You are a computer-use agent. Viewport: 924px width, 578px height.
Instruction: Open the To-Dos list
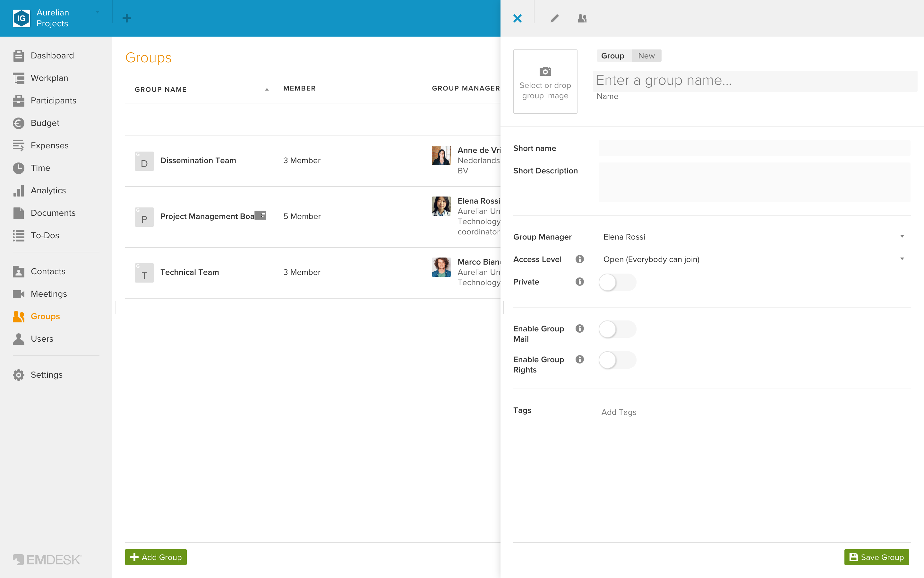(36, 235)
